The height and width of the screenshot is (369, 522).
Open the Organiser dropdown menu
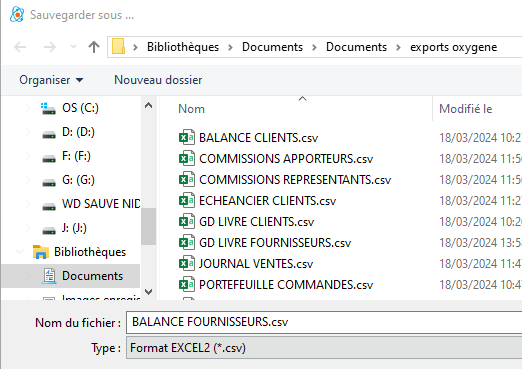click(51, 80)
